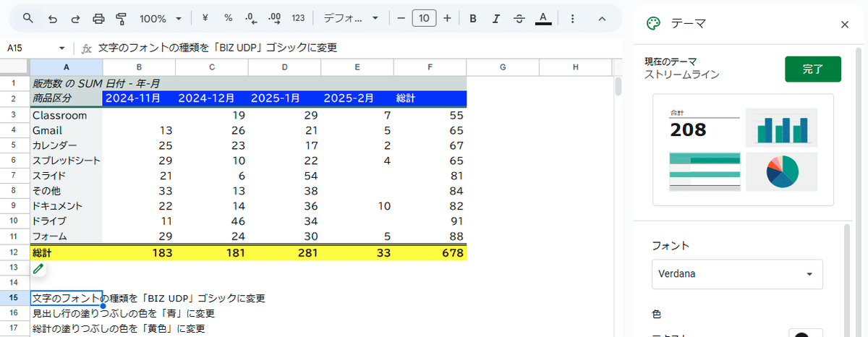Viewport: 868px width, 337px height.
Task: Click the cell with value 54 in スライド row
Action: [x=284, y=176]
